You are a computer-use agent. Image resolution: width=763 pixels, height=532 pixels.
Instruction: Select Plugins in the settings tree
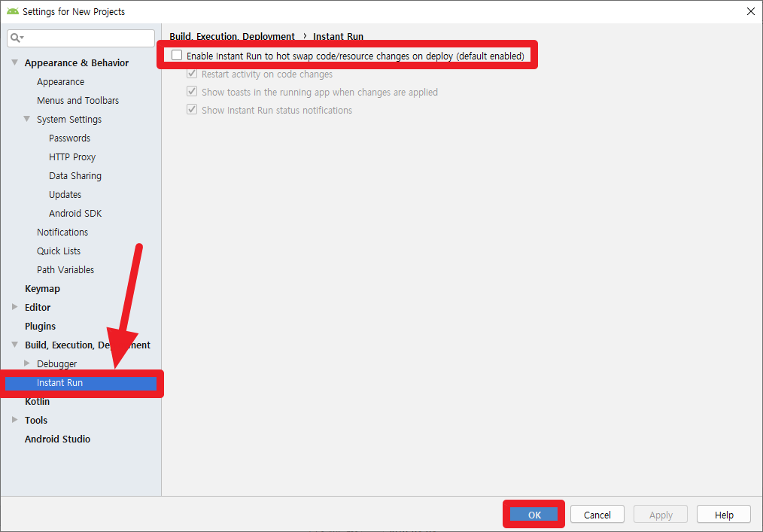40,326
